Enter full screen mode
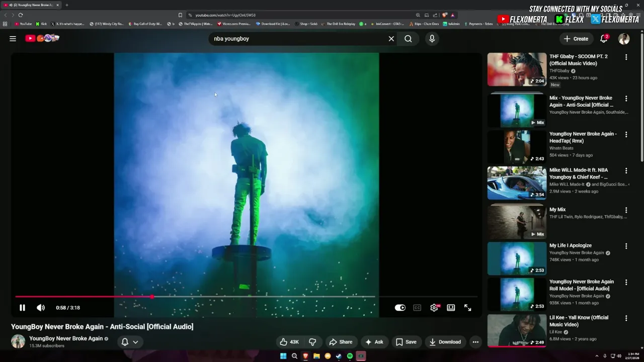The height and width of the screenshot is (362, 644). [x=467, y=308]
